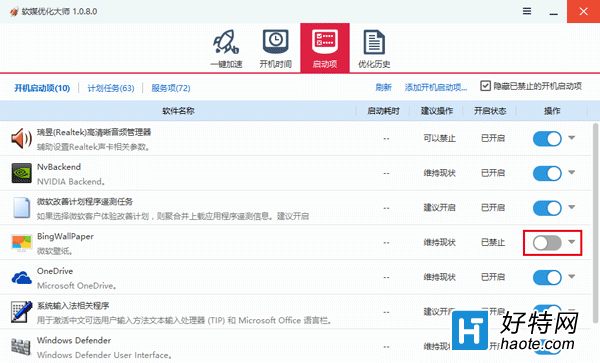Switch to 开机启动项(10) sub-tab
Viewport: 600px width, 363px height.
(x=42, y=88)
